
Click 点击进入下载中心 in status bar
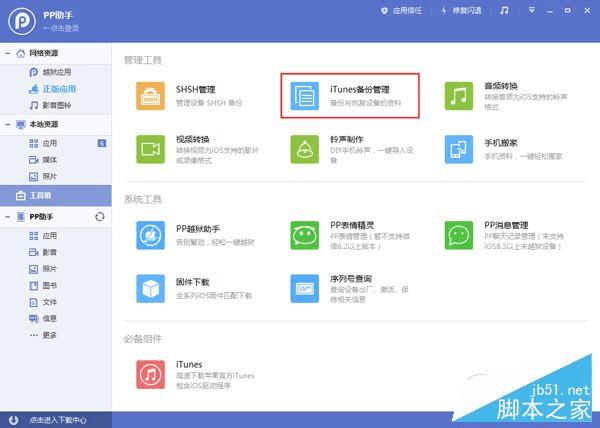pos(58,420)
